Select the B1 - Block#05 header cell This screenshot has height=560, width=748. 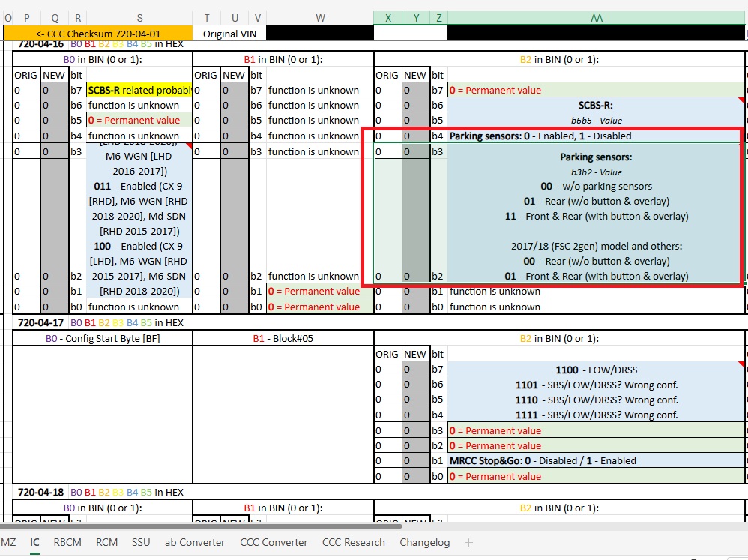(283, 338)
